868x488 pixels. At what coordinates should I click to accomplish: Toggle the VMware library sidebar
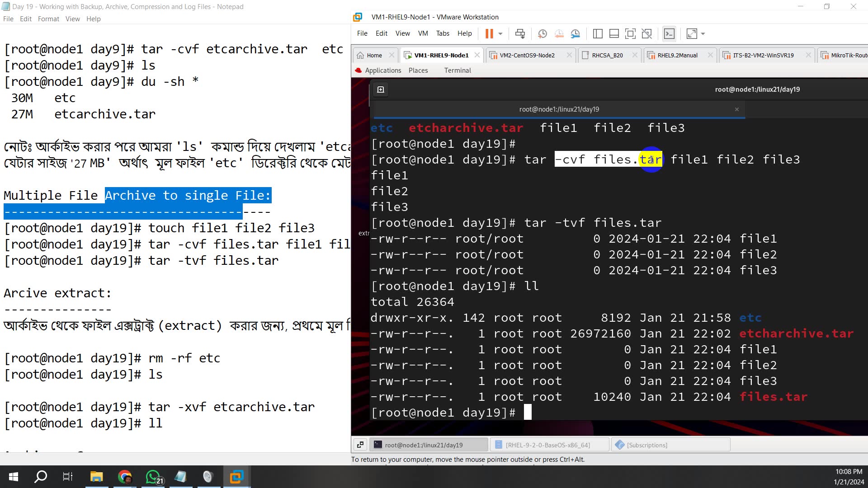tap(598, 33)
